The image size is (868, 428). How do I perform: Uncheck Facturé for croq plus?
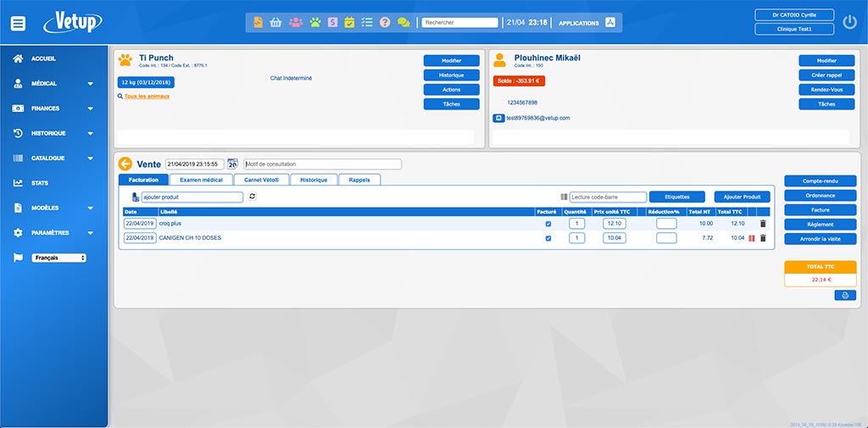[548, 224]
